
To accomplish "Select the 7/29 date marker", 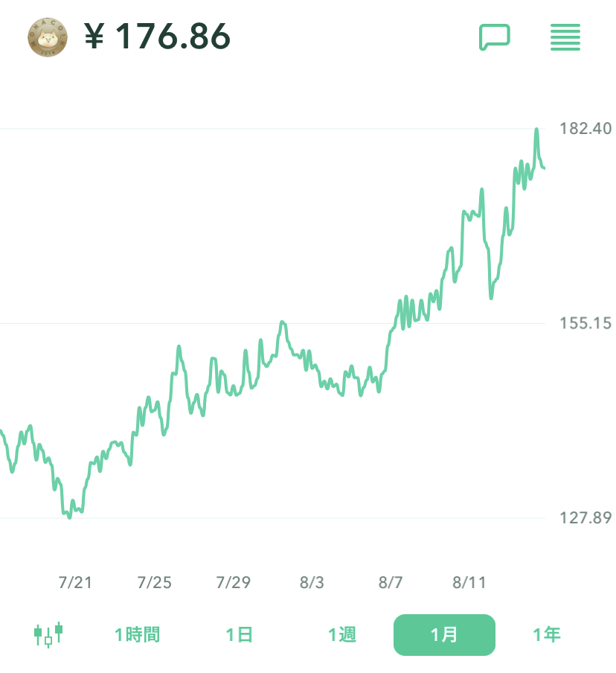I will tap(233, 582).
